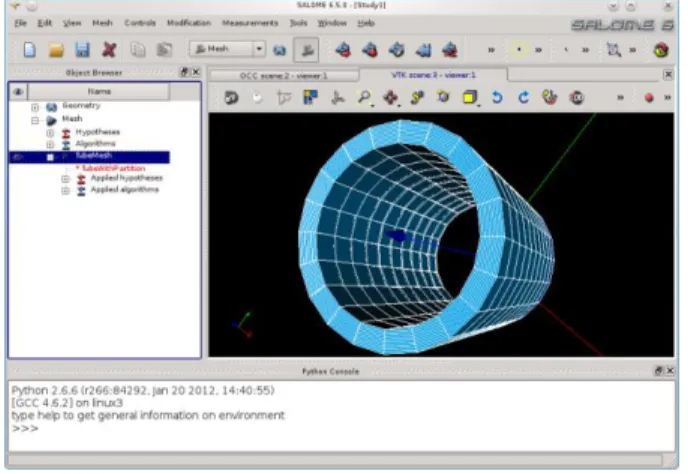The width and height of the screenshot is (688, 474).
Task: Expand the Geometry tree node
Action: 35,107
